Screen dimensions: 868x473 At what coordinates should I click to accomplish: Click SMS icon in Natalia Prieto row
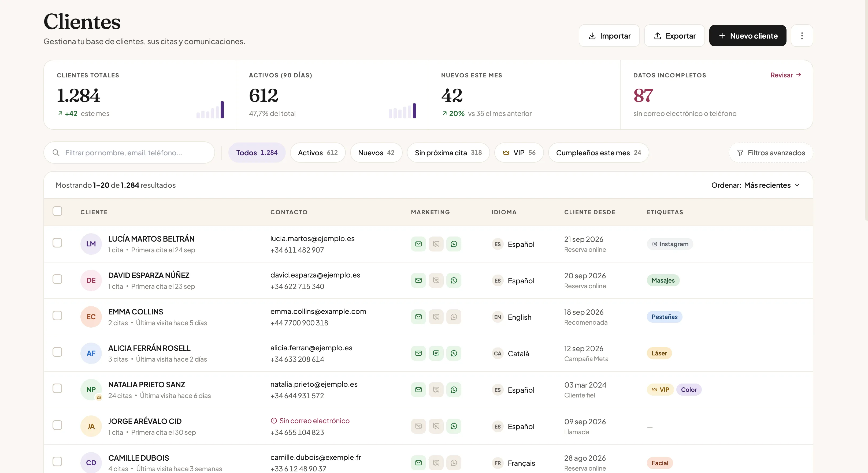(x=436, y=389)
